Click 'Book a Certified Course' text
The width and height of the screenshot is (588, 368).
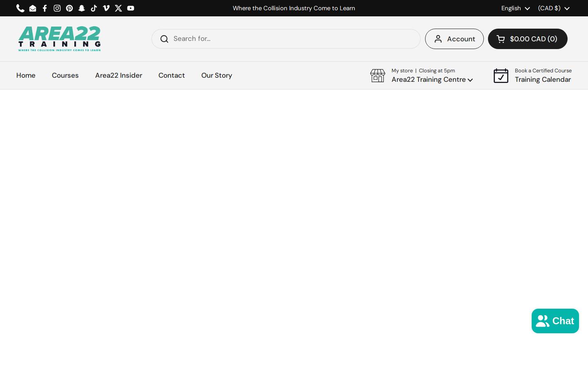[543, 70]
